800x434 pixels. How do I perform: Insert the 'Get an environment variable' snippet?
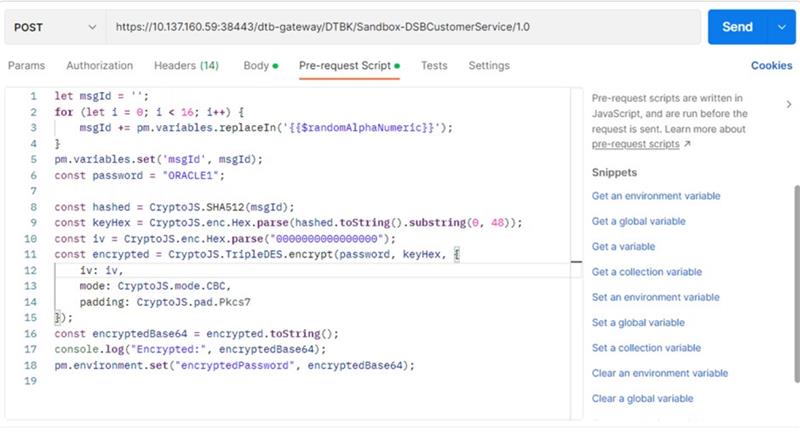[x=655, y=196]
